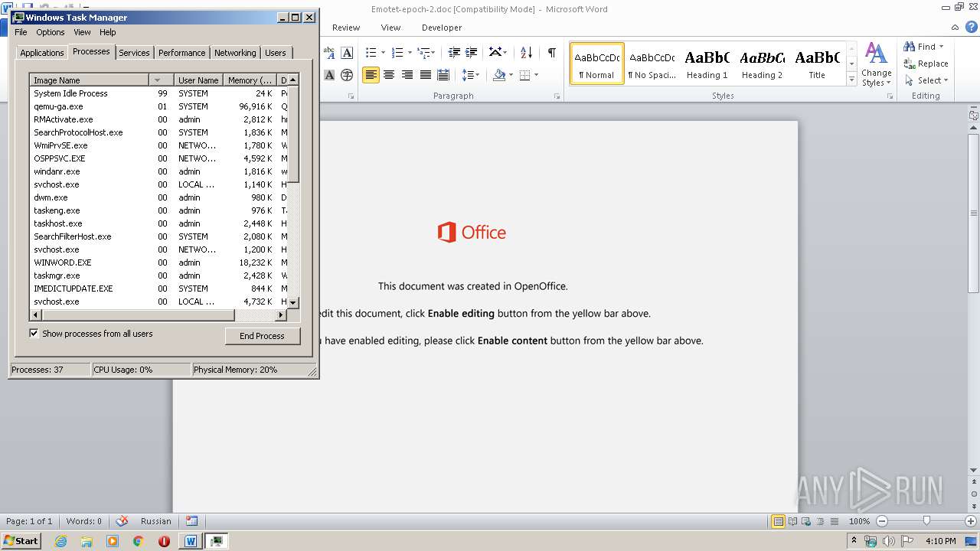Image resolution: width=980 pixels, height=551 pixels.
Task: Switch to Users tab in Task Manager
Action: coord(276,53)
